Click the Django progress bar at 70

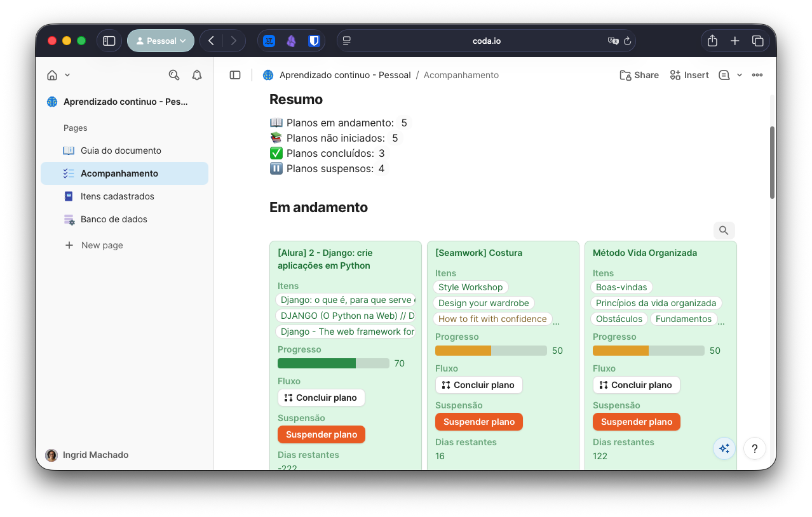coord(333,363)
